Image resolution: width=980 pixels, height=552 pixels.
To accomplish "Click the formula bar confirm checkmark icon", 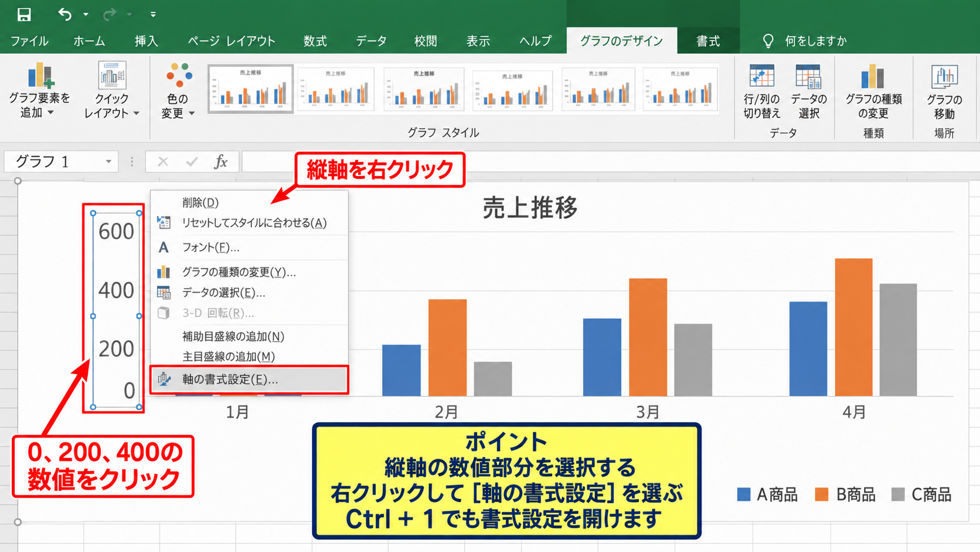I will pyautogui.click(x=192, y=161).
